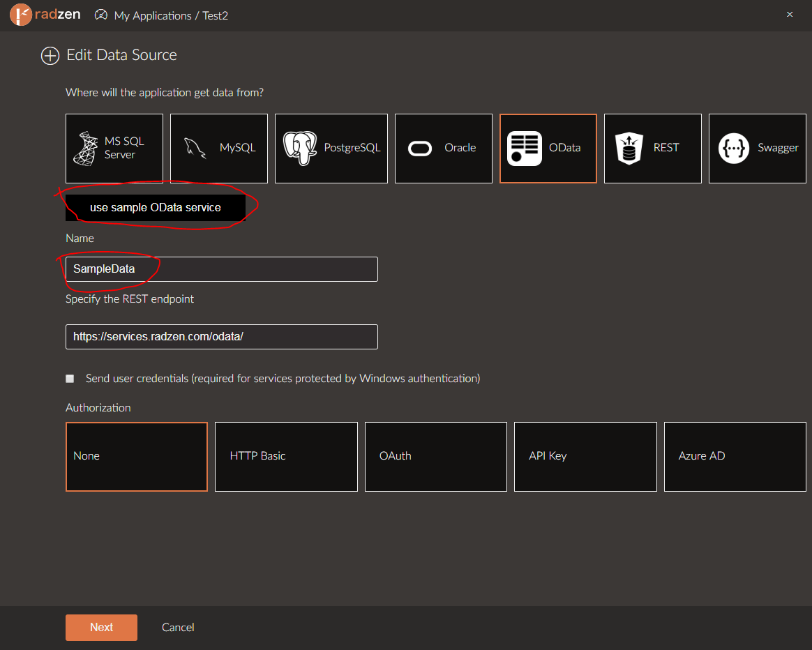Click the radzen wordmark text

click(x=57, y=14)
